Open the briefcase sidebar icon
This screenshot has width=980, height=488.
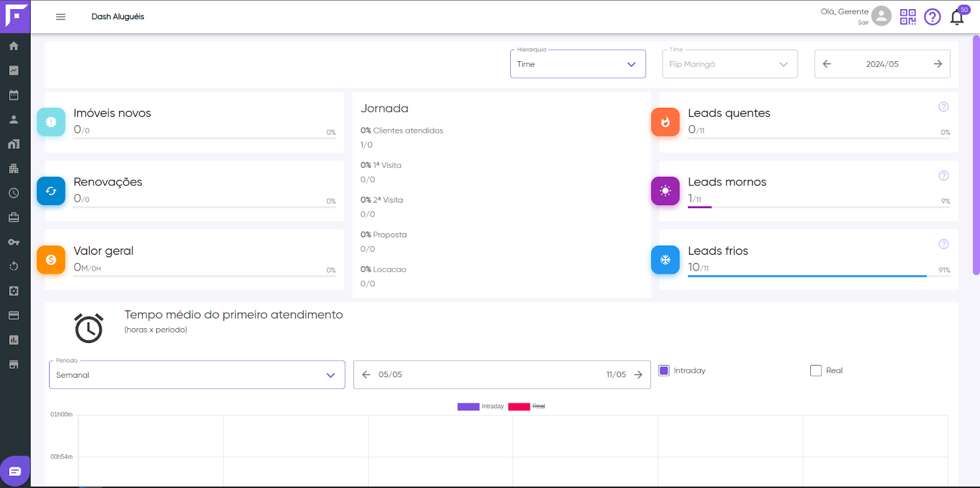coord(13,217)
